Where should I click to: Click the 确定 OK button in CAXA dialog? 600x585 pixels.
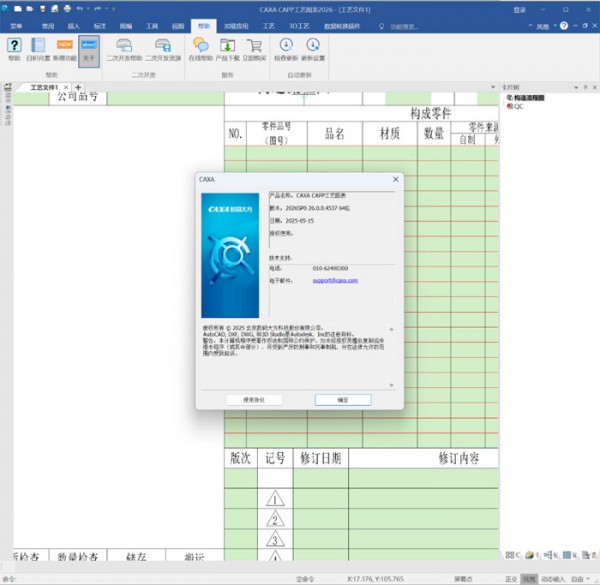343,400
